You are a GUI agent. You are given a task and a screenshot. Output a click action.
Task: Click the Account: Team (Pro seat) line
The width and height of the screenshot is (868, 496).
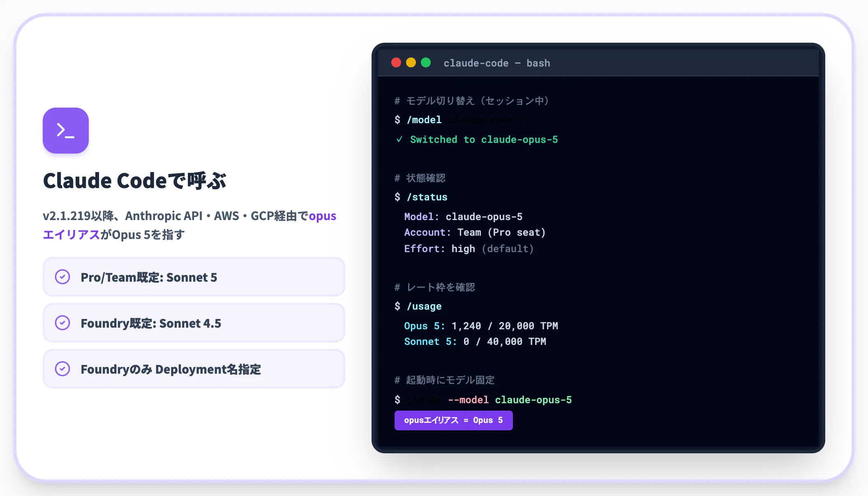[x=475, y=232]
